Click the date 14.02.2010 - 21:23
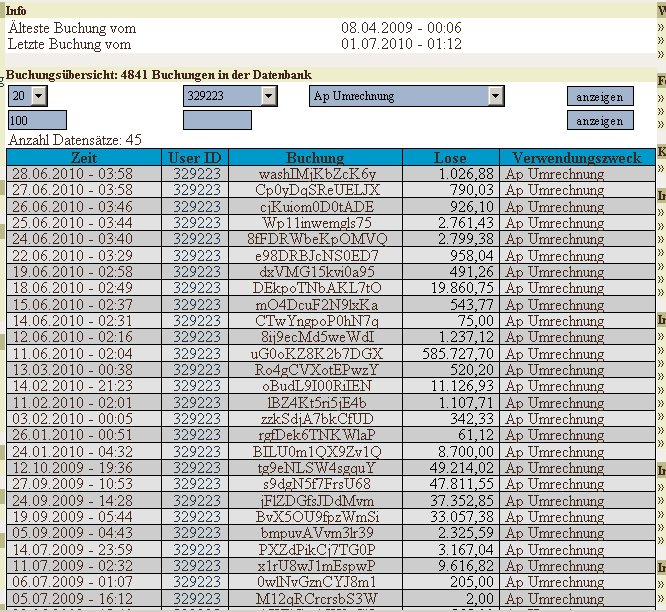The image size is (666, 612). coord(72,386)
